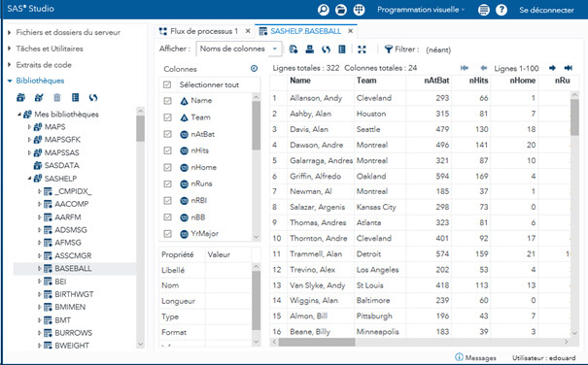
Task: Open the Programmation visuelle menu
Action: pos(421,10)
